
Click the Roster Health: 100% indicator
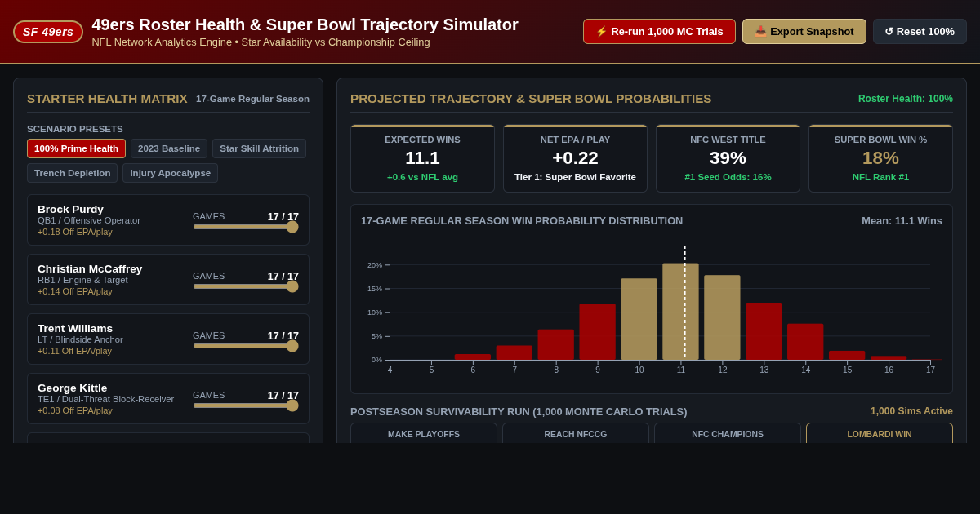coord(906,99)
